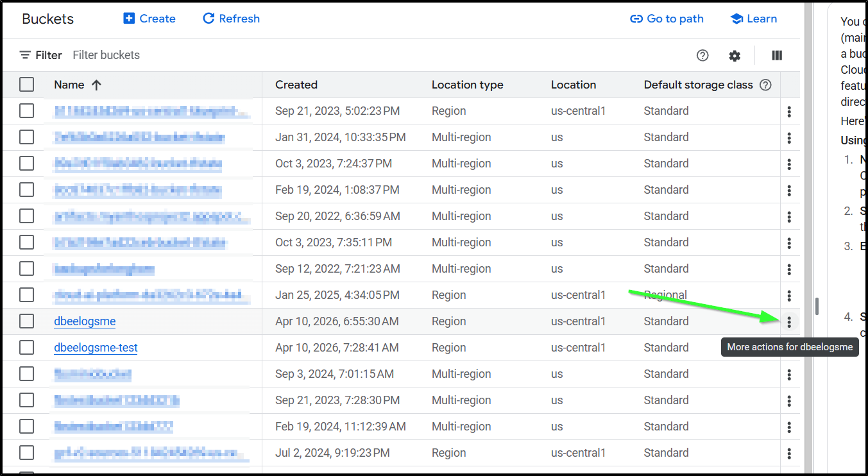Click the column display options icon
Image resolution: width=868 pixels, height=476 pixels.
click(x=777, y=56)
